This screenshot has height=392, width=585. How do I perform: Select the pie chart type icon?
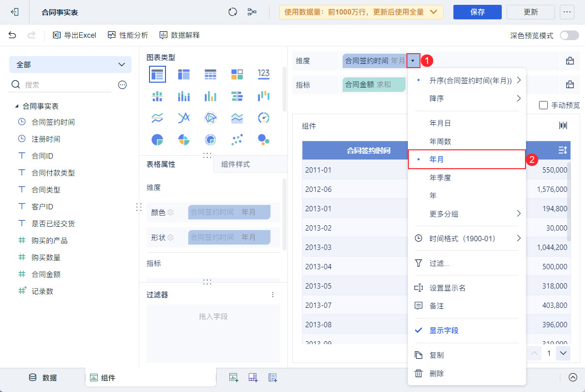coord(157,140)
